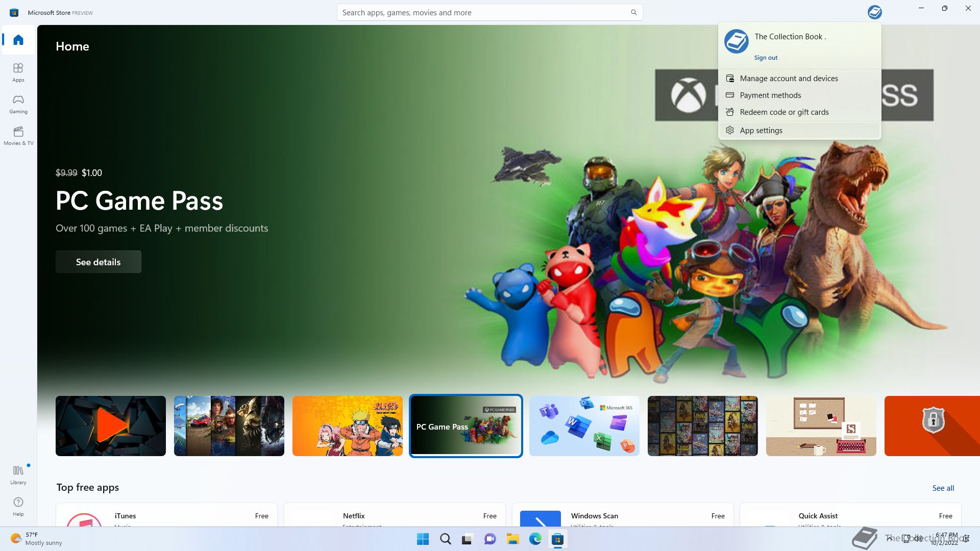Click See all for Top free apps
The height and width of the screenshot is (551, 980).
(x=943, y=488)
